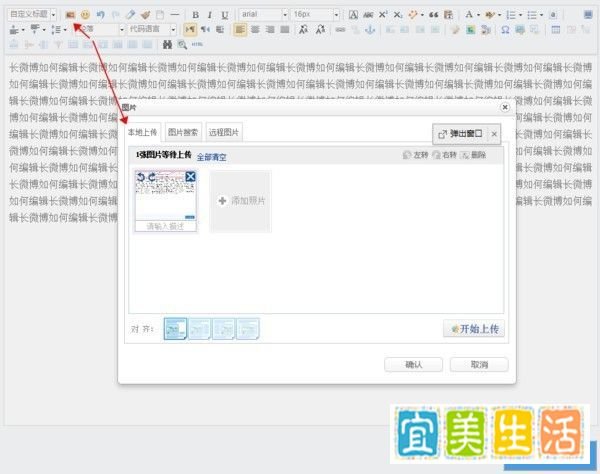The height and width of the screenshot is (474, 600).
Task: Open the preview magnifier
Action: [x=182, y=44]
